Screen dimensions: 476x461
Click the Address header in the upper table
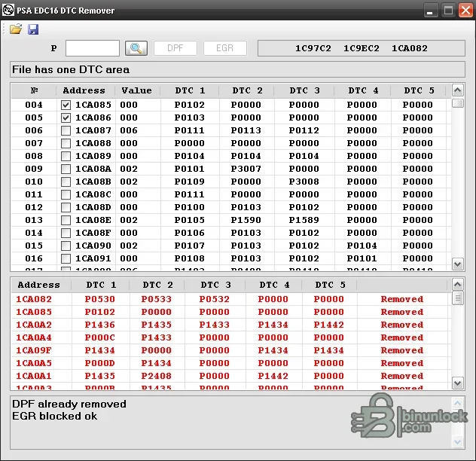[84, 90]
